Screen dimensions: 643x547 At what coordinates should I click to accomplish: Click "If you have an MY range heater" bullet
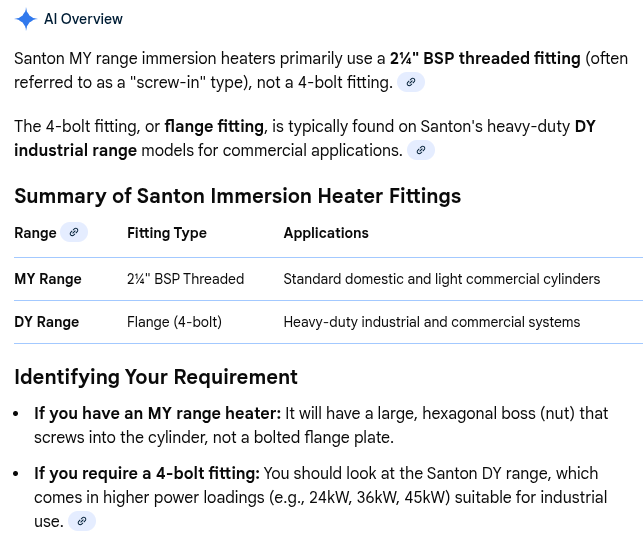point(158,413)
